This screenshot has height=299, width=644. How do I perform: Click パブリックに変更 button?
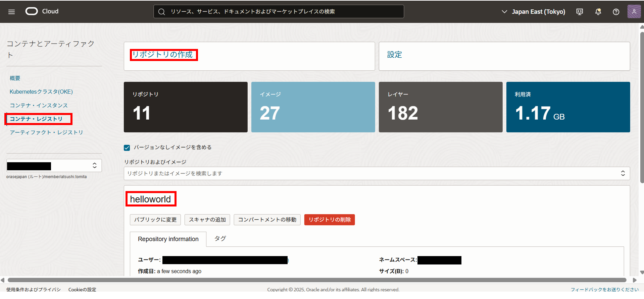pos(155,220)
